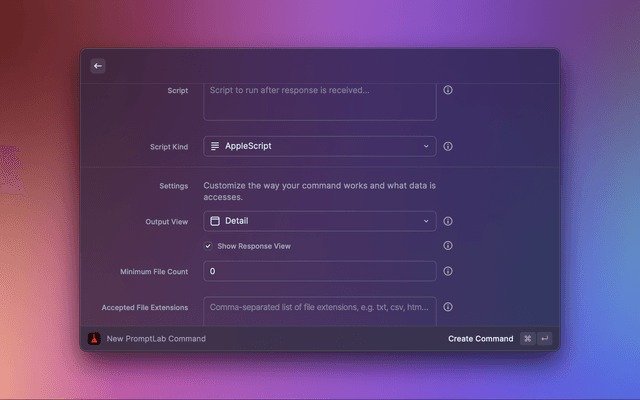Click the Create Command button
This screenshot has height=400, width=640.
(480, 339)
